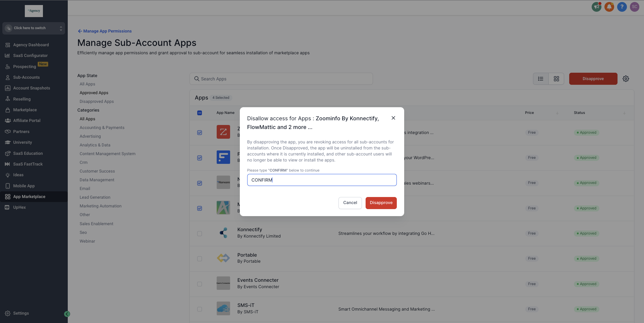The image size is (644, 323).
Task: Toggle the select-all apps header checkbox
Action: click(200, 113)
